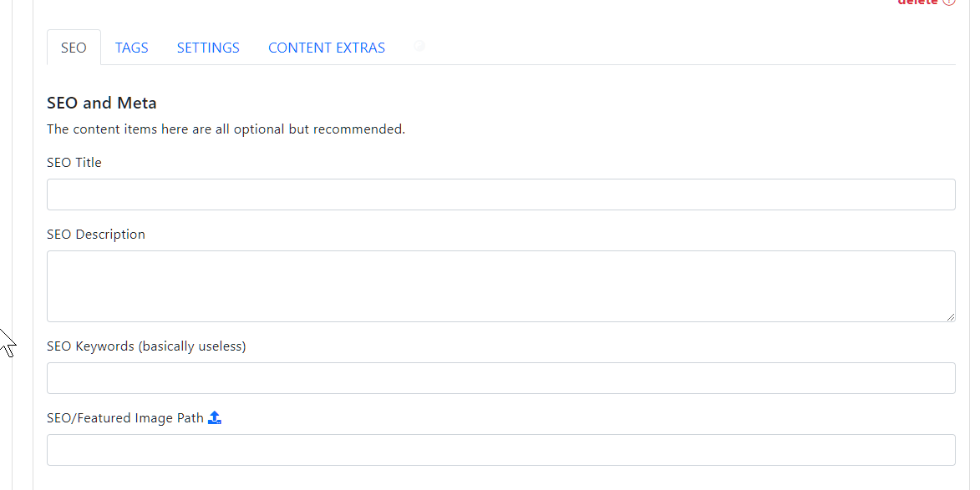Click the optional but recommended helper text

tap(226, 129)
